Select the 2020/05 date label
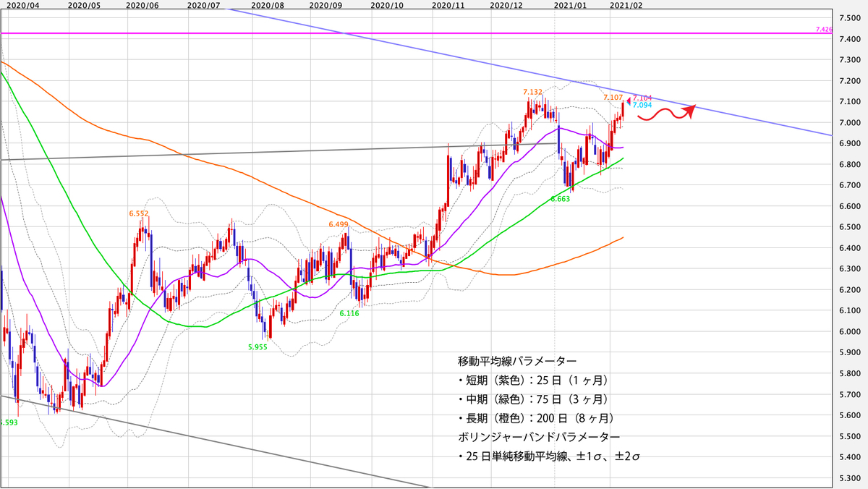The height and width of the screenshot is (489, 868). [84, 4]
